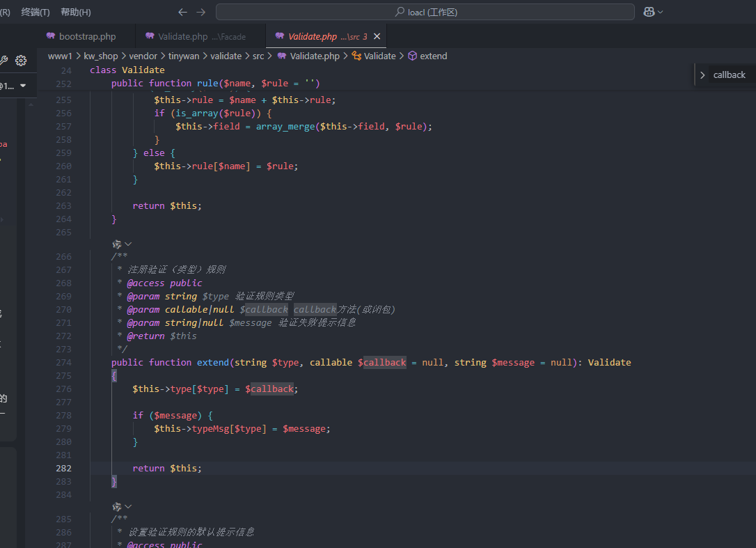Click 'string|null' type on line 271
The height and width of the screenshot is (548, 756).
click(x=194, y=322)
